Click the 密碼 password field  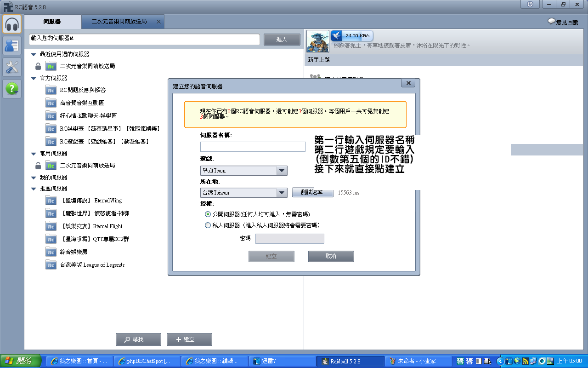(290, 239)
